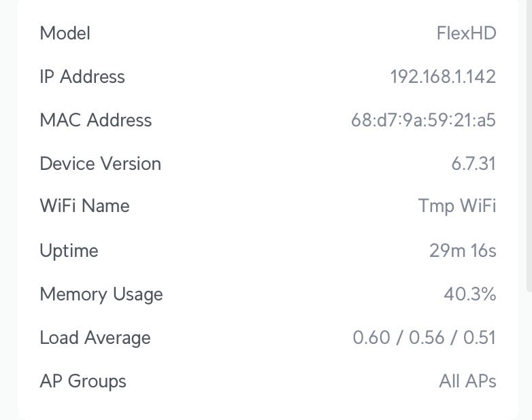
Task: Click the Tmp WiFi network name
Action: 457,206
